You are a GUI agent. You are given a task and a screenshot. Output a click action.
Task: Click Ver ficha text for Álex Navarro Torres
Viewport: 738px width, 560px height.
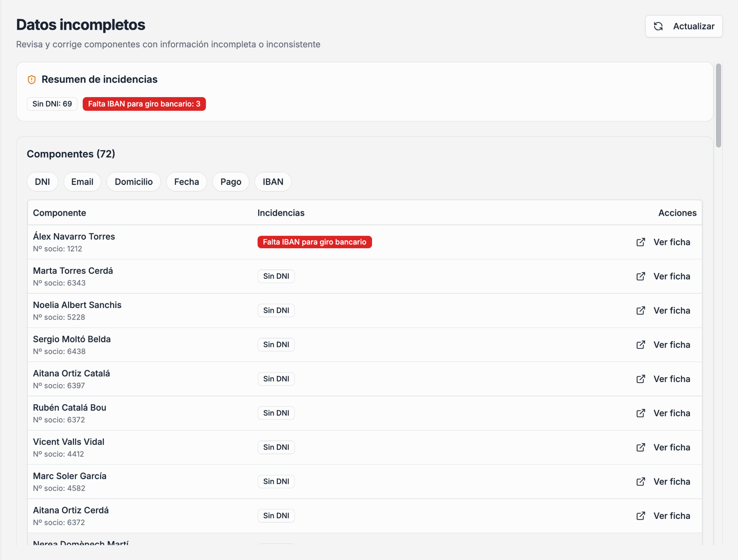672,242
